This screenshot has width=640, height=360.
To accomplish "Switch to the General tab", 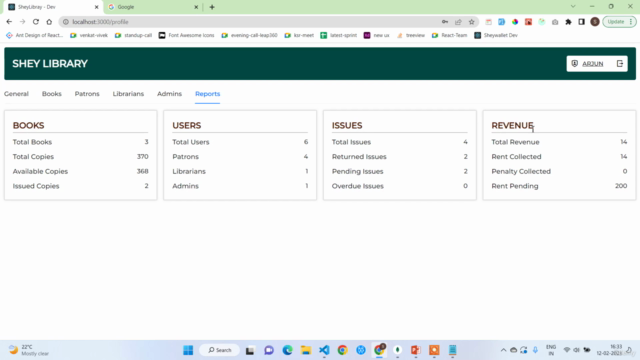I will coord(16,94).
